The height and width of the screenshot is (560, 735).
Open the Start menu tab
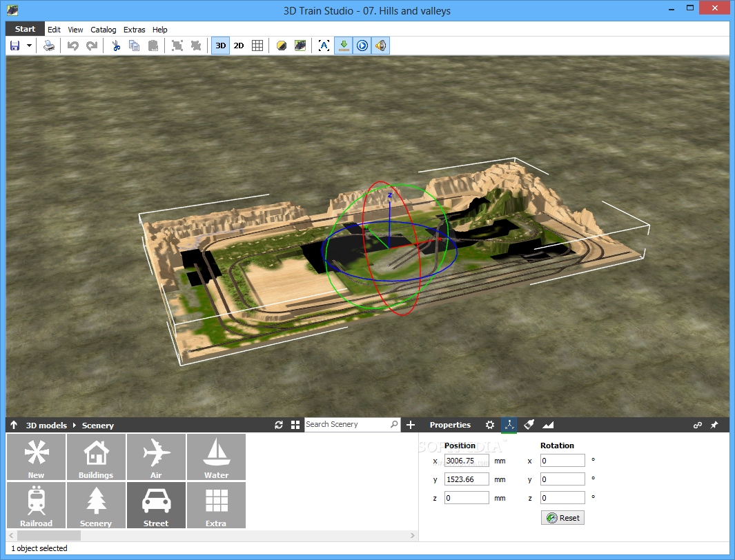click(x=25, y=29)
